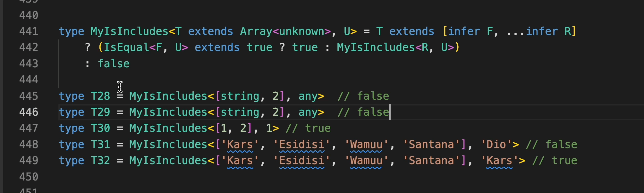644x193 pixels.
Task: Click line number 446 in the gutter
Action: tap(29, 112)
